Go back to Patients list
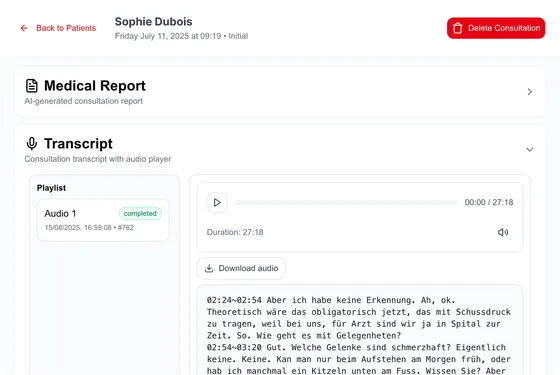This screenshot has width=560, height=375. [x=58, y=28]
